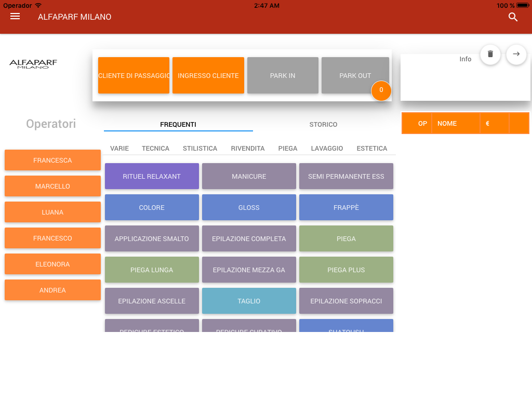Tap the search magnifier icon
Screen dimensions: 532x399
point(513,17)
